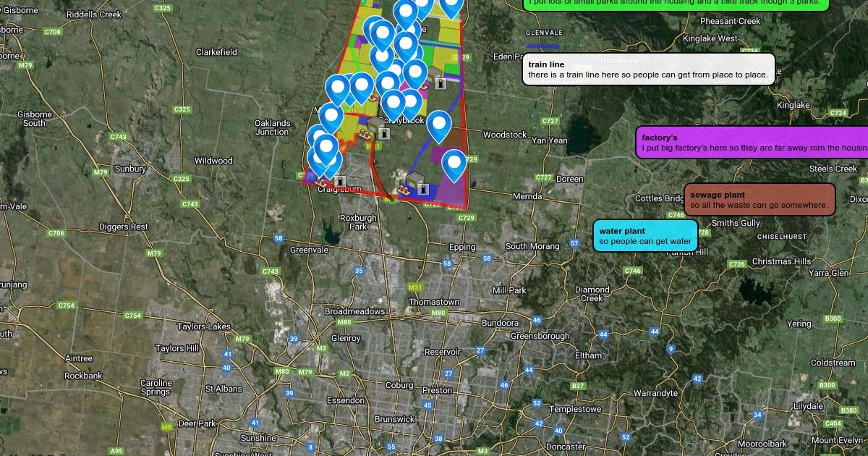Select the C727 shield above Yan Yean
Screen dimensions: 868x456
[x=550, y=121]
